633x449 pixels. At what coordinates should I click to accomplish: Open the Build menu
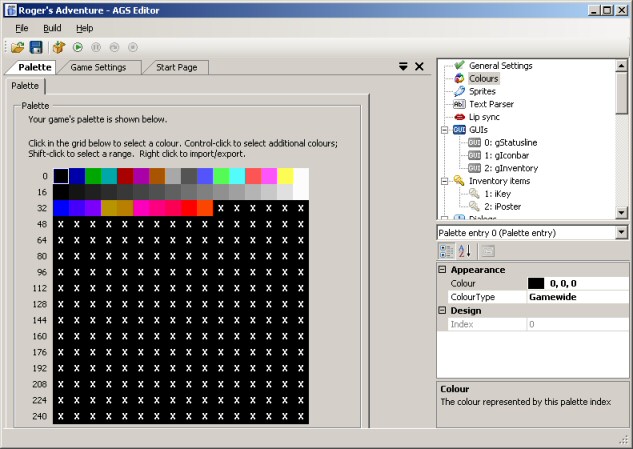click(52, 28)
